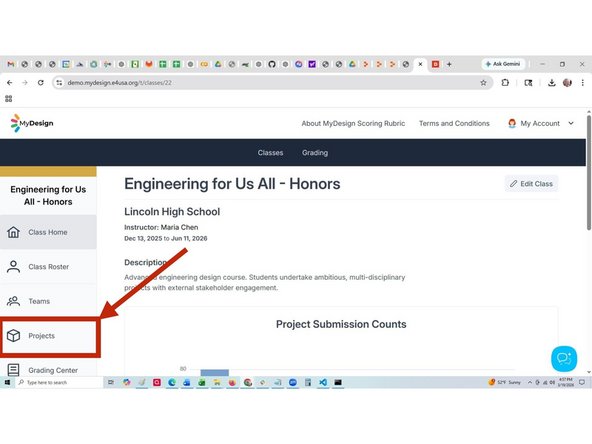Reload the current page

tap(40, 83)
